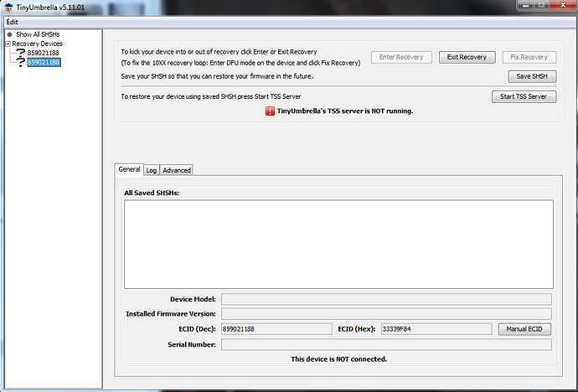Open the Advanced tab
Screen dimensions: 578x392
click(177, 170)
